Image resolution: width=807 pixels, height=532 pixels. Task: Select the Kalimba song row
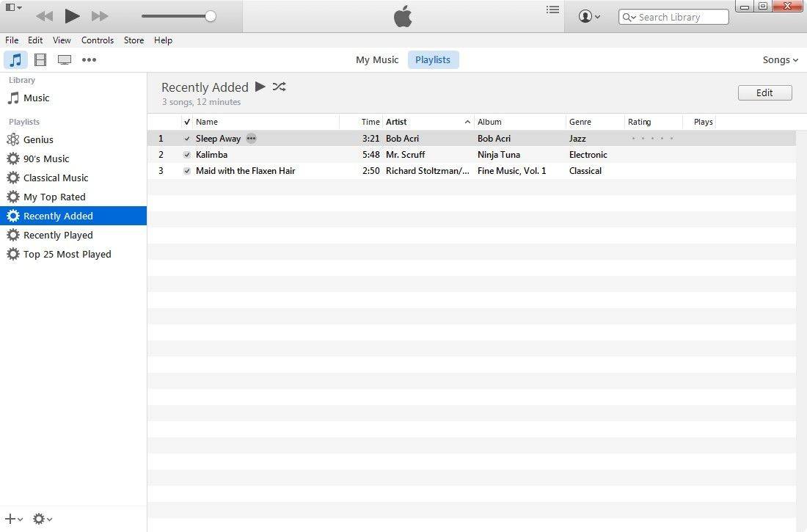[x=472, y=155]
